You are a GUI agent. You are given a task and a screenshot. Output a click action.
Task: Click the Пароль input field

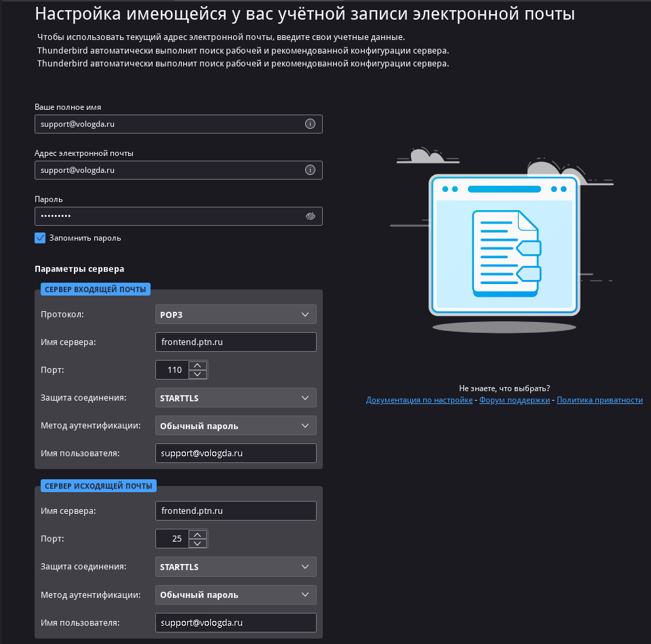point(170,216)
